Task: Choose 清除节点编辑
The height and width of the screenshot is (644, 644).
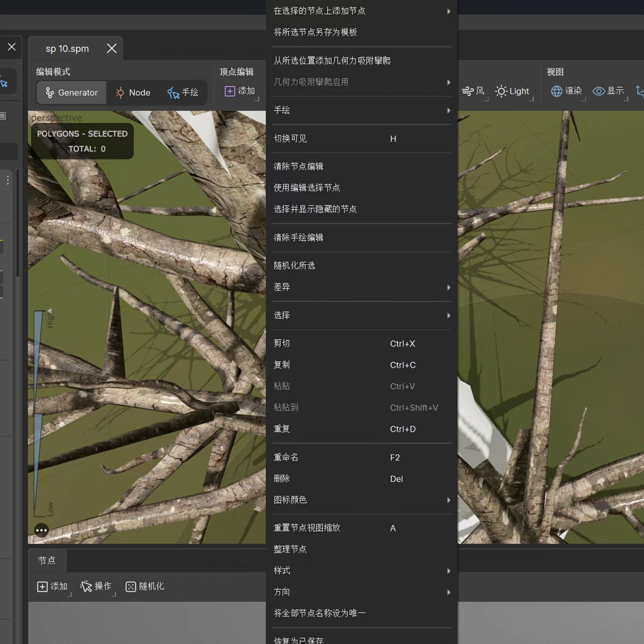Action: point(362,166)
